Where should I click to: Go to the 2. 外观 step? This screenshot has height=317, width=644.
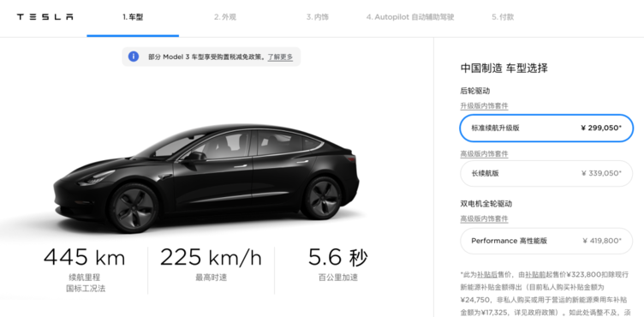(225, 17)
